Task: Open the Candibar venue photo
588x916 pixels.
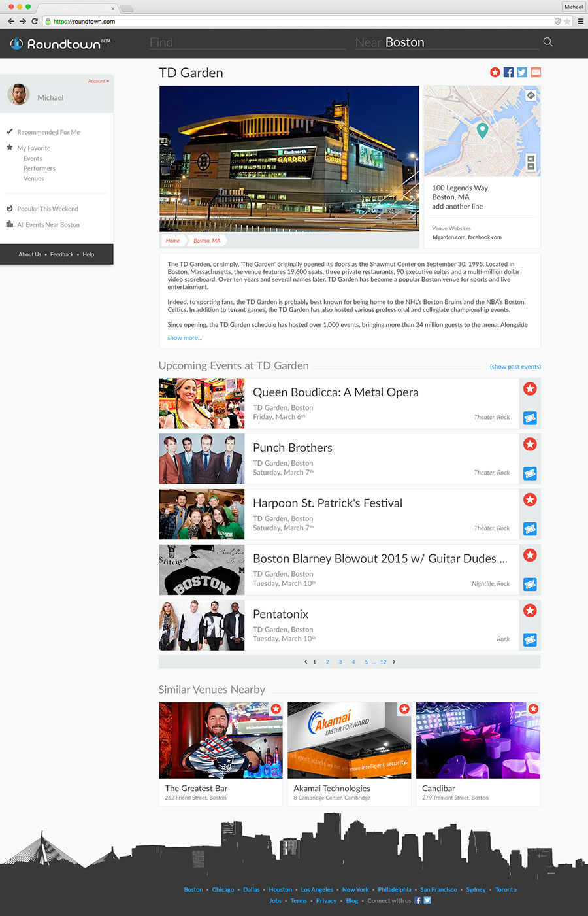Action: tap(478, 740)
